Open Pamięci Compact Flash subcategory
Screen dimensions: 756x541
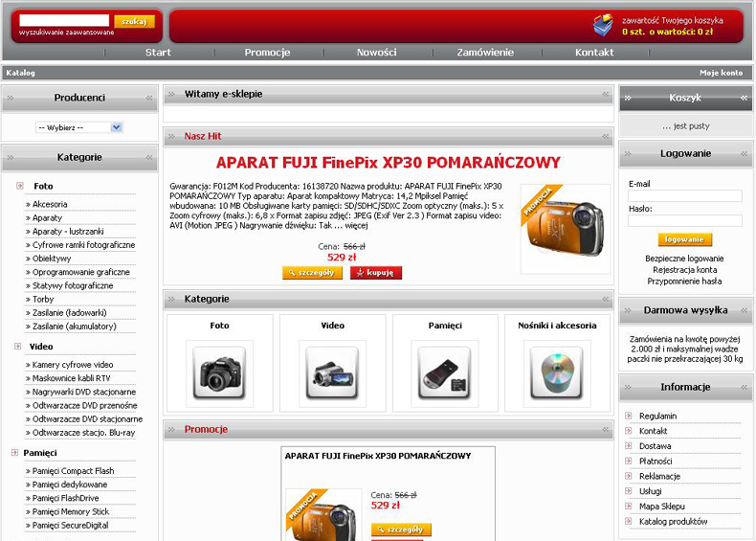74,470
